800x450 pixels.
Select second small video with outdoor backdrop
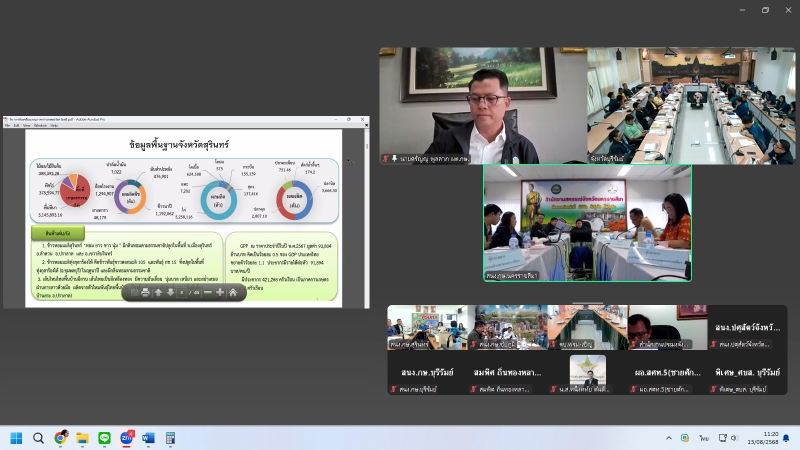click(x=507, y=328)
